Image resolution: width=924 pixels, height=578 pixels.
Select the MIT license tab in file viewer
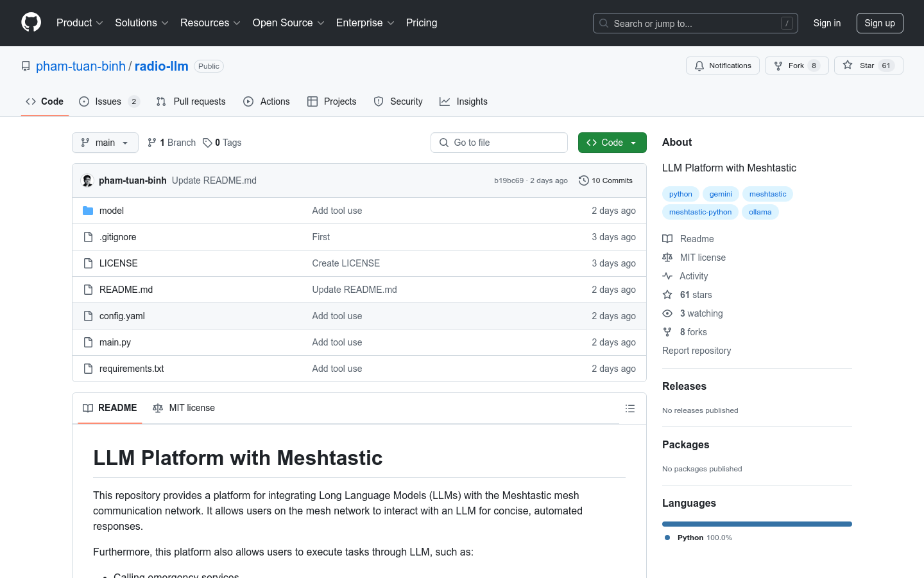click(x=184, y=408)
